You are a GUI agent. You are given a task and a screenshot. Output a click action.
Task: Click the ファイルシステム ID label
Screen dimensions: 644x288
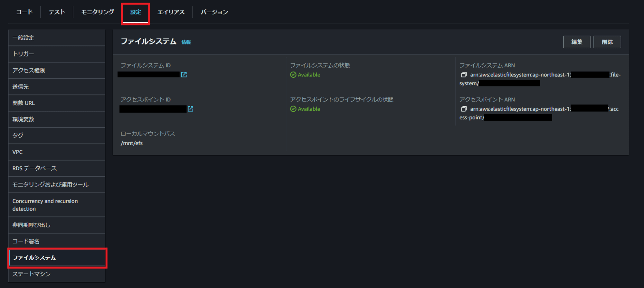[146, 65]
